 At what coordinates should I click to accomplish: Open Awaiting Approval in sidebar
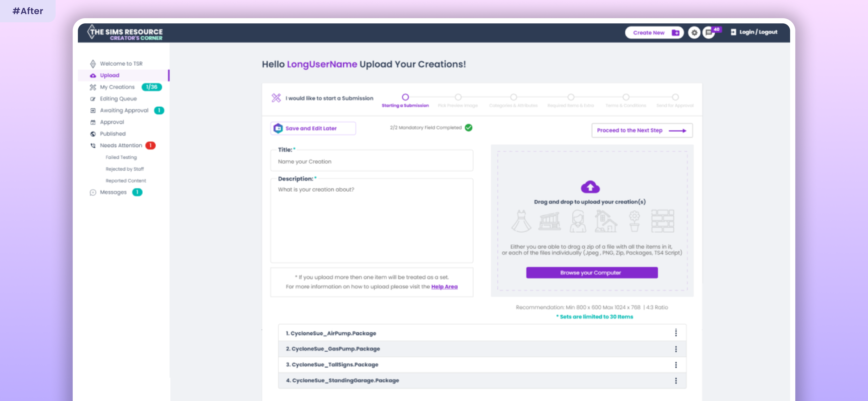(x=124, y=110)
